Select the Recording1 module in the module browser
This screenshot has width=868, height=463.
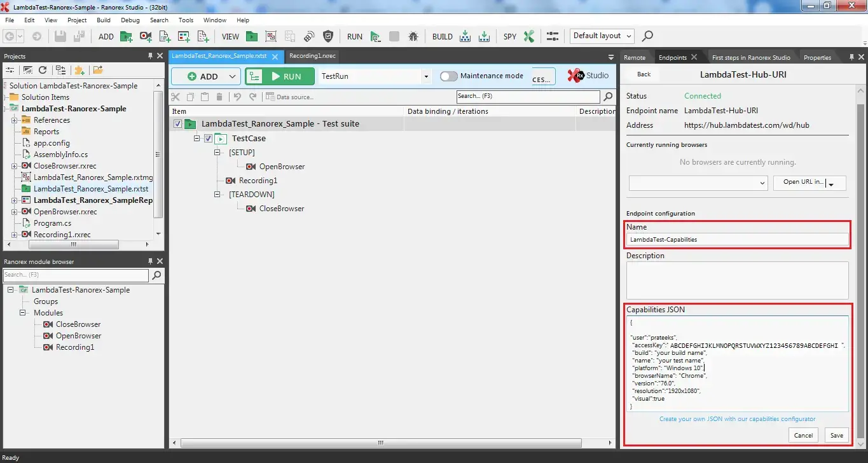(x=76, y=347)
